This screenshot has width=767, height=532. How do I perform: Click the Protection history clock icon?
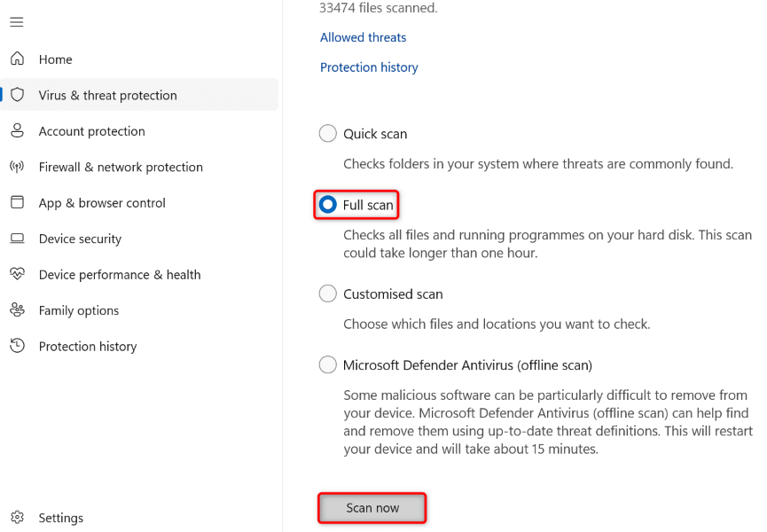17,347
